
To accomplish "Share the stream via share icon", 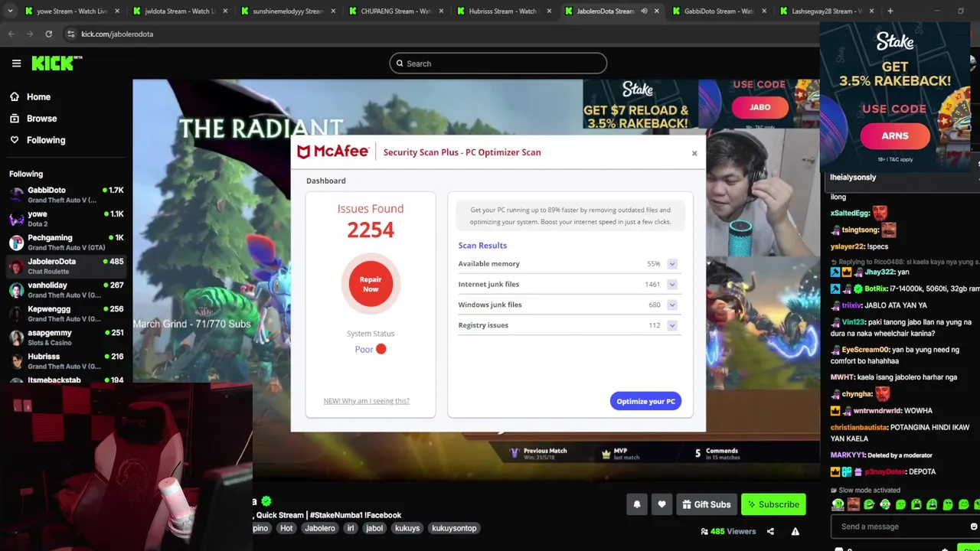I will click(770, 531).
